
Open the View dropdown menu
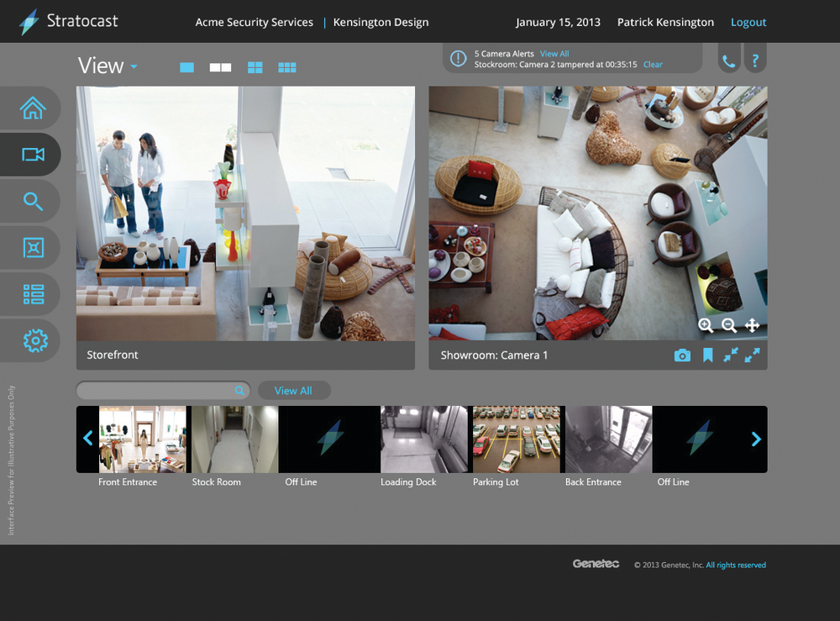107,66
